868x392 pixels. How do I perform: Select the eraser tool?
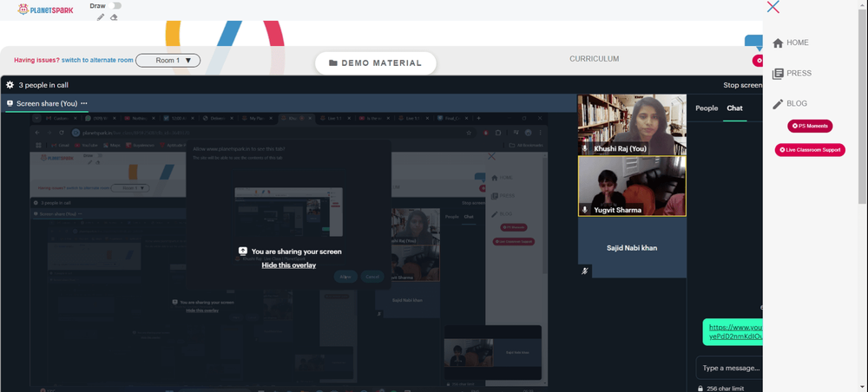(x=114, y=17)
